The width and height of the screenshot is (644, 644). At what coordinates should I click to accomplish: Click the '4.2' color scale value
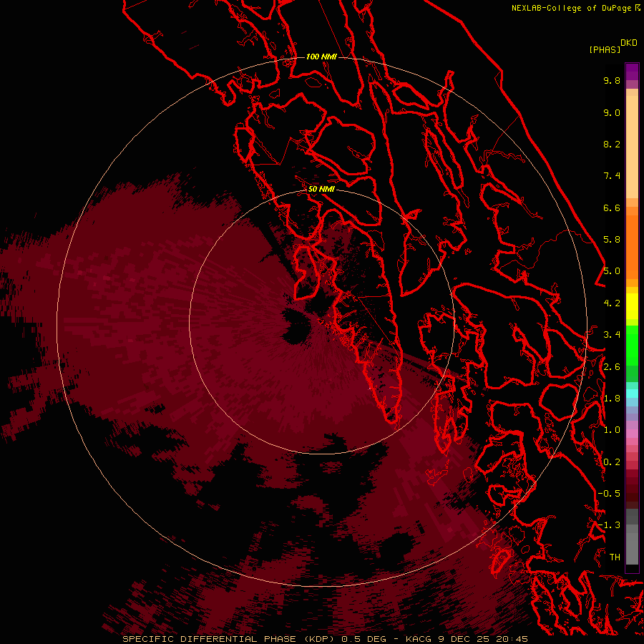point(612,303)
